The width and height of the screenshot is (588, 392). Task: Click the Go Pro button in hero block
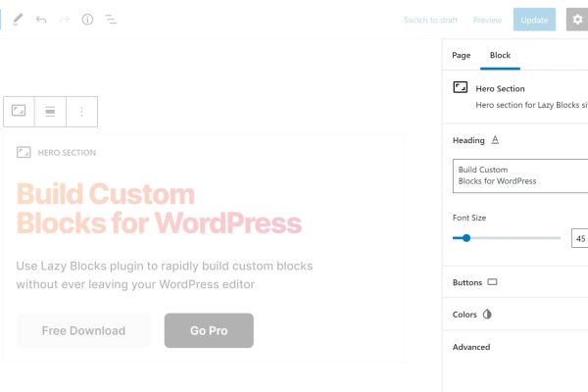coord(209,330)
